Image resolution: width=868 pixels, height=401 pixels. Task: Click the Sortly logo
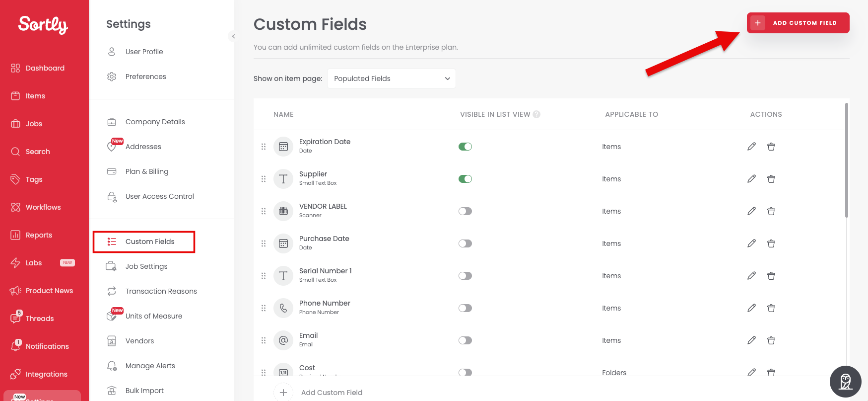[43, 24]
